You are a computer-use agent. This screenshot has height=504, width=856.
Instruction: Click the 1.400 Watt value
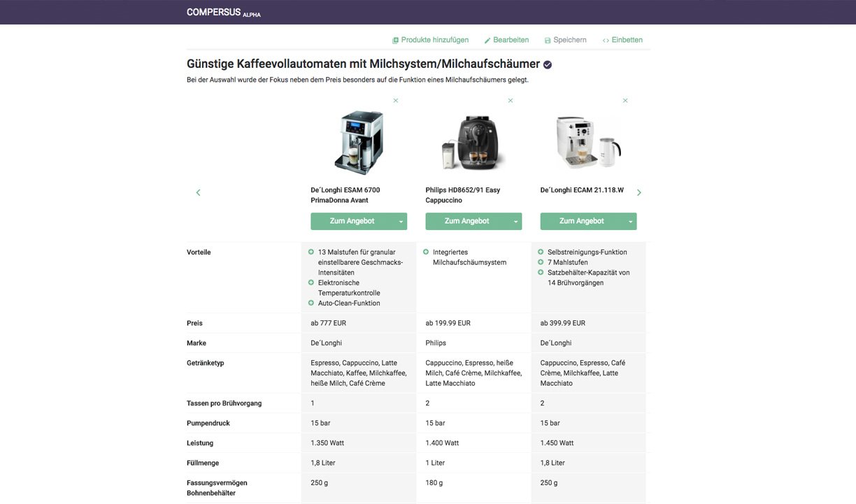pyautogui.click(x=443, y=443)
